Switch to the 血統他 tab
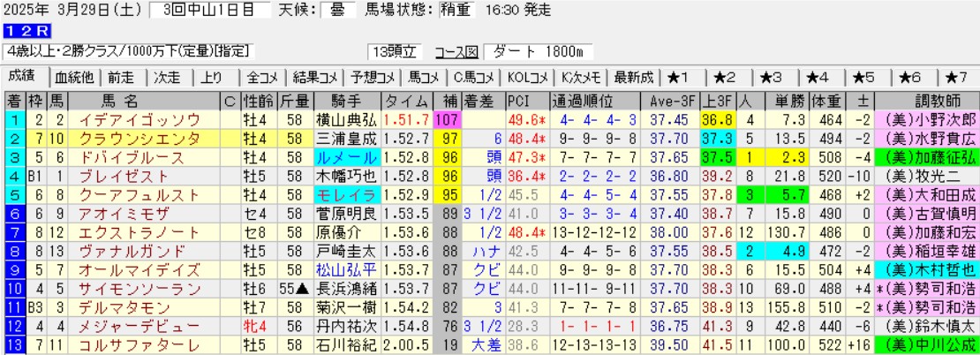Image resolution: width=980 pixels, height=355 pixels. tap(74, 77)
